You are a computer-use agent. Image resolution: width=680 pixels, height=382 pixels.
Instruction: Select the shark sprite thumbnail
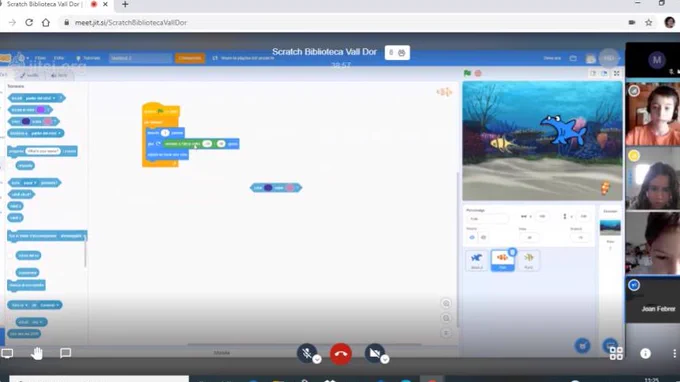pyautogui.click(x=477, y=260)
